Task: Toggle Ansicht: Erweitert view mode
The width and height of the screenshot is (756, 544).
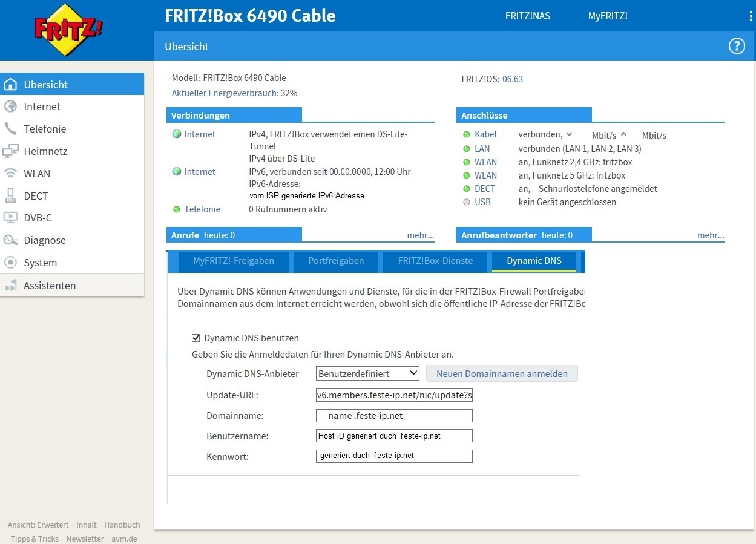Action: point(38,525)
